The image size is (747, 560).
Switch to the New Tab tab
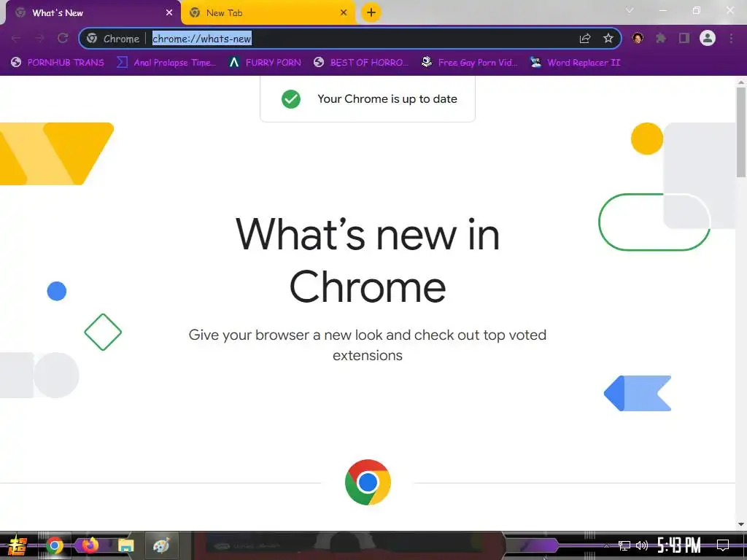pos(268,13)
